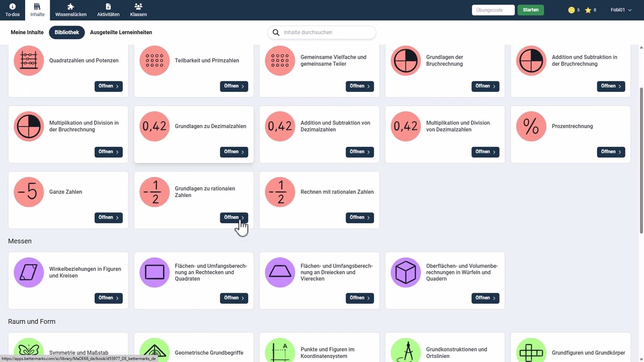
Task: Open Flächenberechnung an Dreiecken und Vierecken
Action: [x=360, y=298]
